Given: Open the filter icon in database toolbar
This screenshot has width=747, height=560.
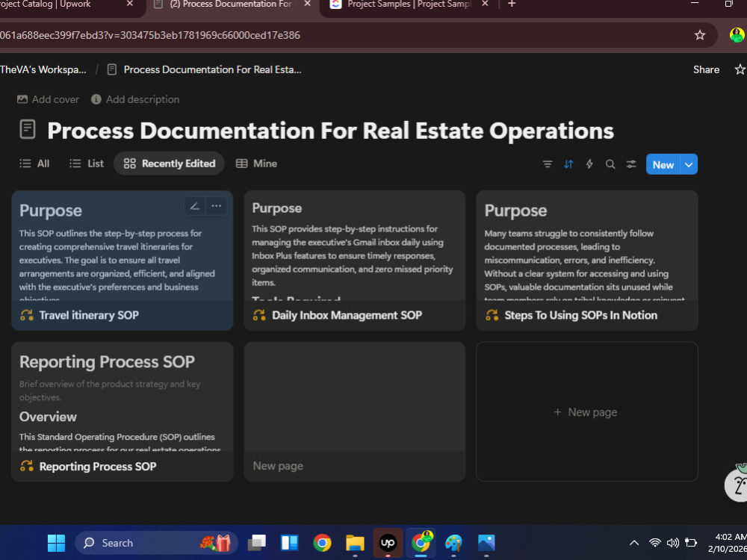Looking at the screenshot, I should [548, 164].
